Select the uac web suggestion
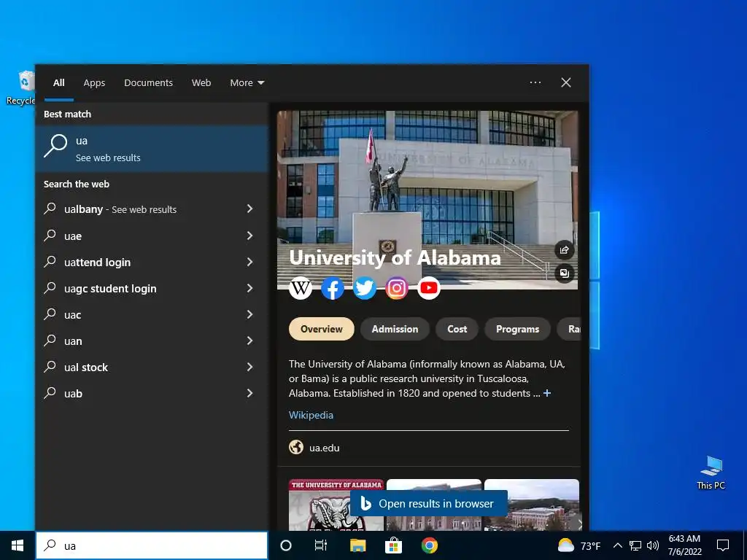 (x=152, y=314)
